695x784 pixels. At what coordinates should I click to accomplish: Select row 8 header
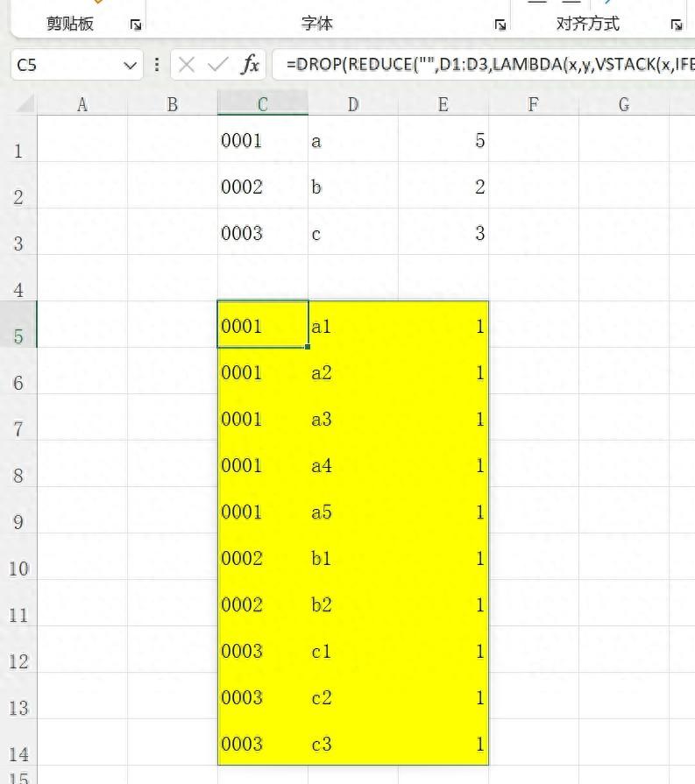18,463
